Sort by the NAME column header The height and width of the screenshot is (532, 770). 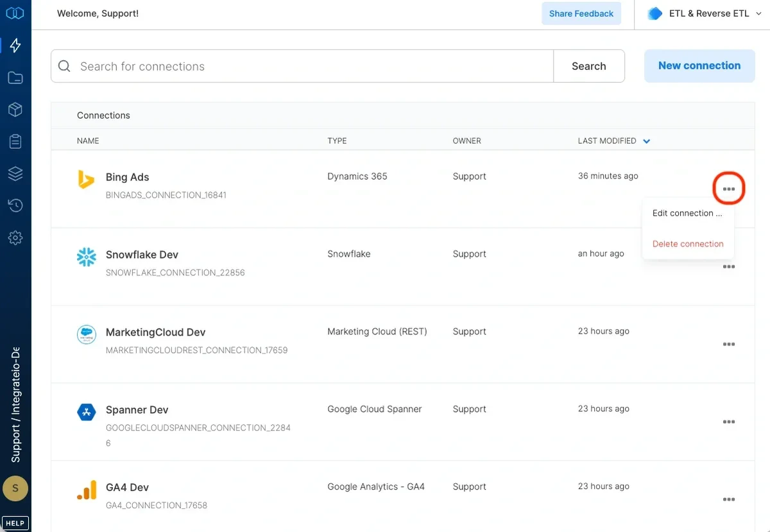(x=88, y=141)
